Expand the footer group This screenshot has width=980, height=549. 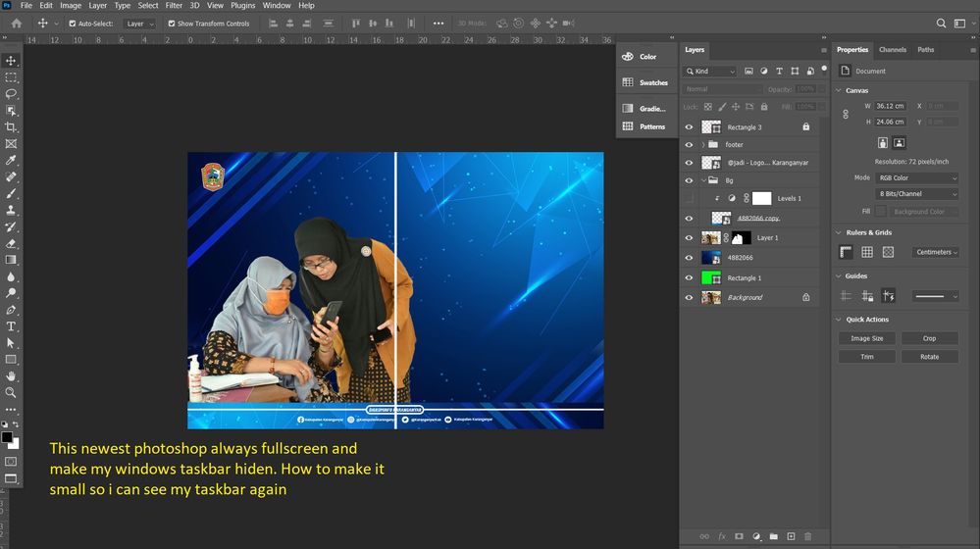pyautogui.click(x=703, y=144)
